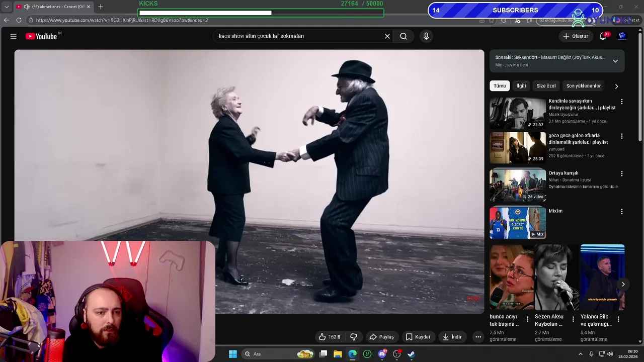
Task: Expand hidden system tray icons
Action: [580, 354]
